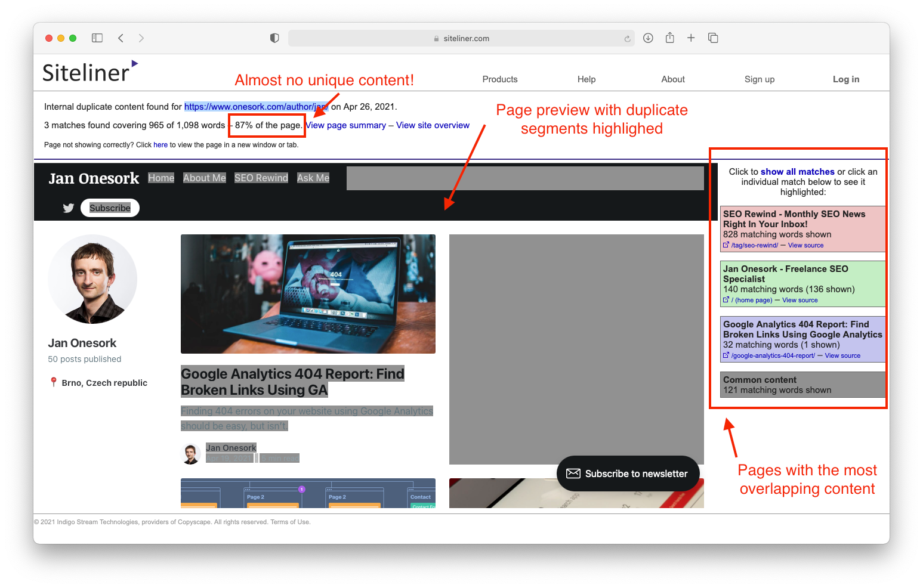The width and height of the screenshot is (923, 588).
Task: Click the show all matches link
Action: pyautogui.click(x=798, y=172)
